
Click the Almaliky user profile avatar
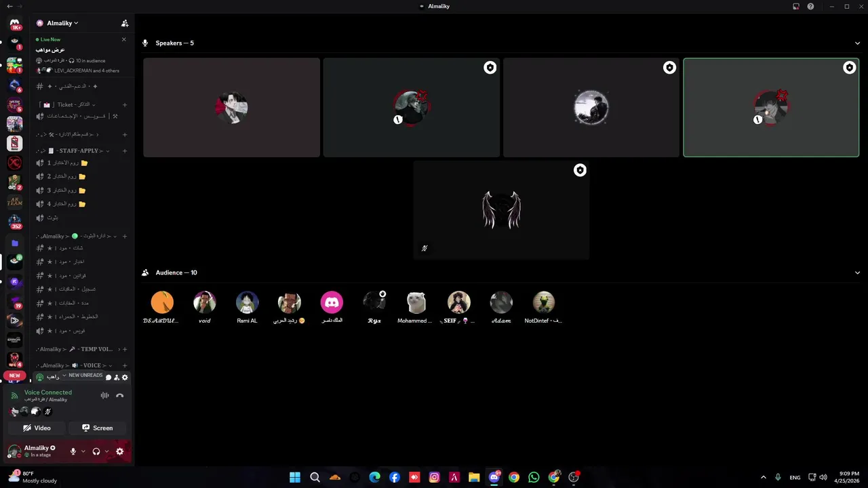coord(14,451)
